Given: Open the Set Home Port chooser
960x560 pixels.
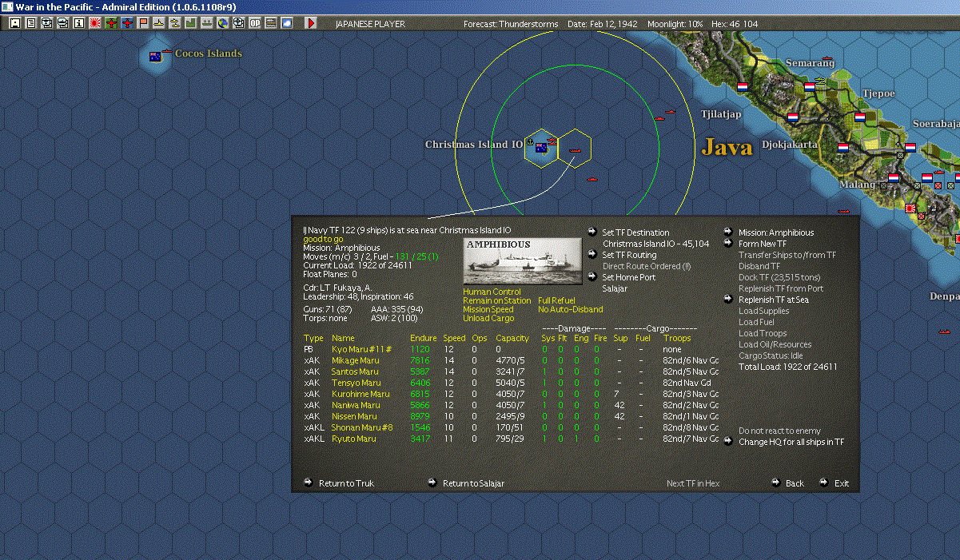Looking at the screenshot, I should pos(628,277).
